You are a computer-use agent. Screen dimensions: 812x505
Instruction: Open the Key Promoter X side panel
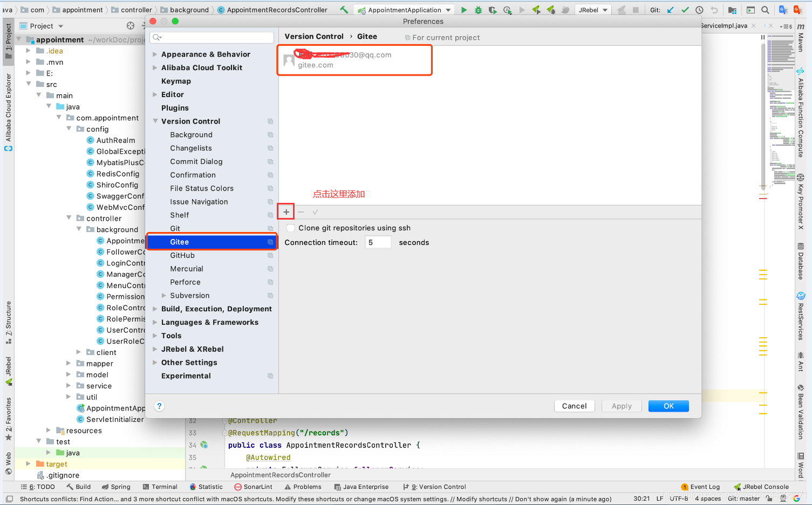tap(801, 203)
